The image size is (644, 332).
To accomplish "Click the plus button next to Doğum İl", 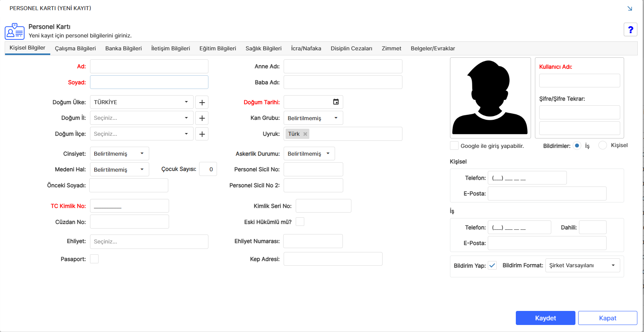I will click(x=202, y=118).
